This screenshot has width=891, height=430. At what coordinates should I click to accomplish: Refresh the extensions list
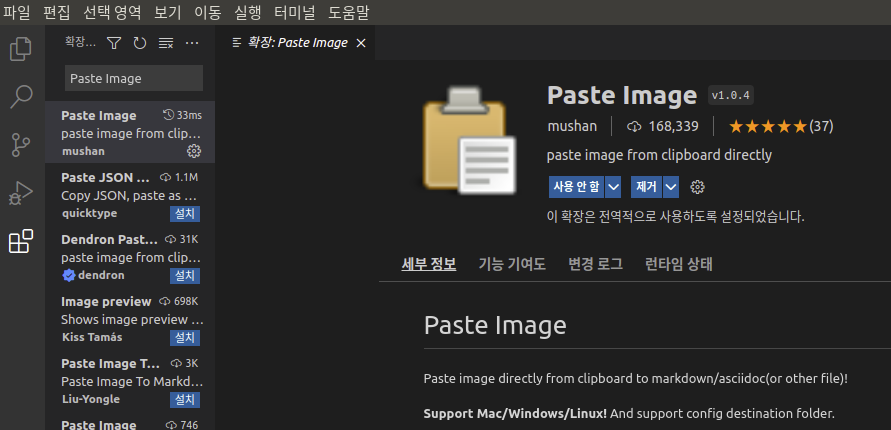140,43
